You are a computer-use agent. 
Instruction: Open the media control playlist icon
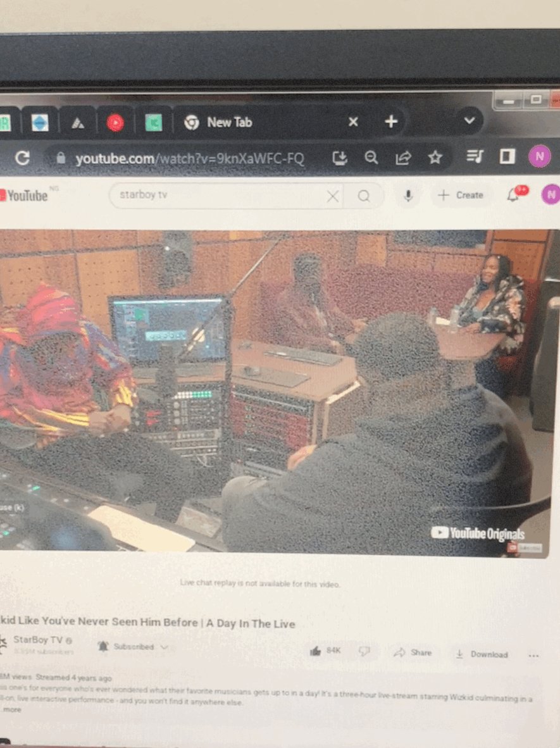tap(475, 156)
